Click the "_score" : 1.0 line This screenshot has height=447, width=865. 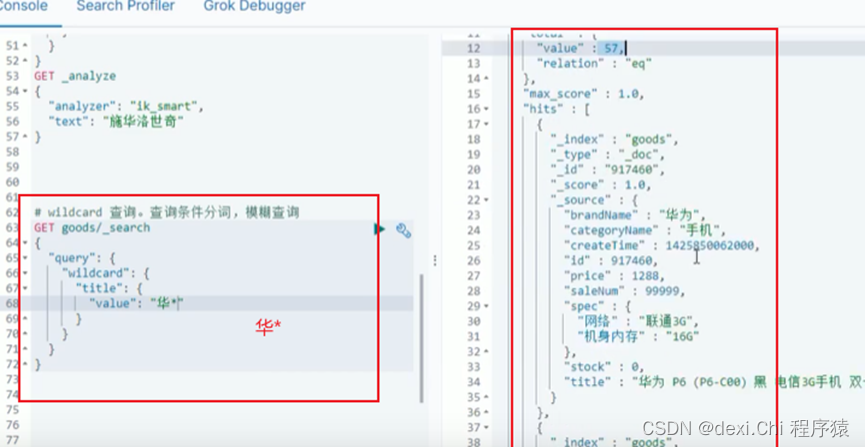601,185
